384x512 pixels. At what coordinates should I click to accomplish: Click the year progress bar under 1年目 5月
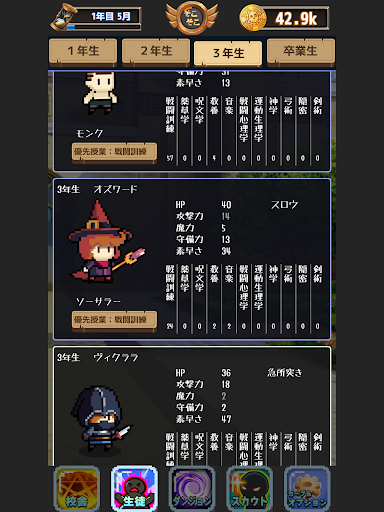tap(103, 27)
